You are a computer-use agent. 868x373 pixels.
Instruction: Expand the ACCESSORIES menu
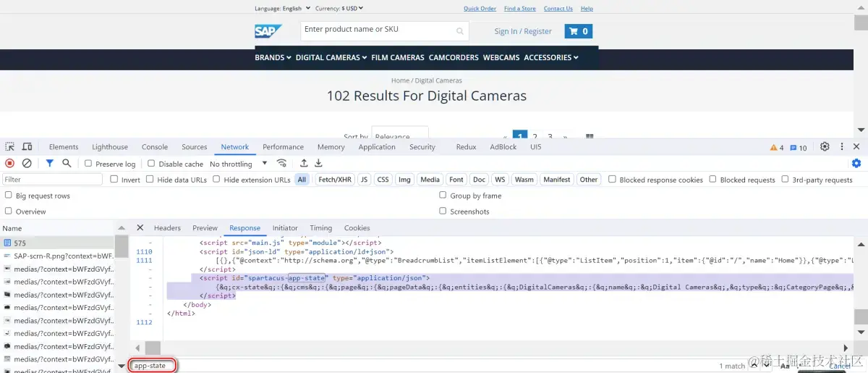coord(551,57)
